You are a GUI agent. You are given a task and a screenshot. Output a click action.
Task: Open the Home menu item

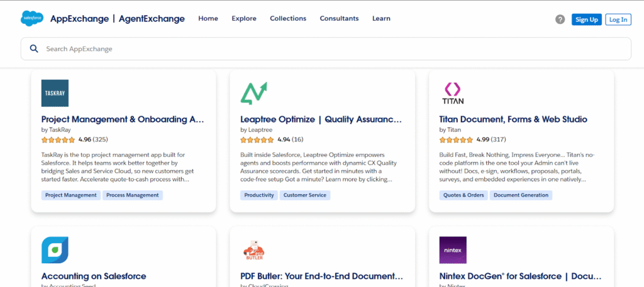click(208, 19)
